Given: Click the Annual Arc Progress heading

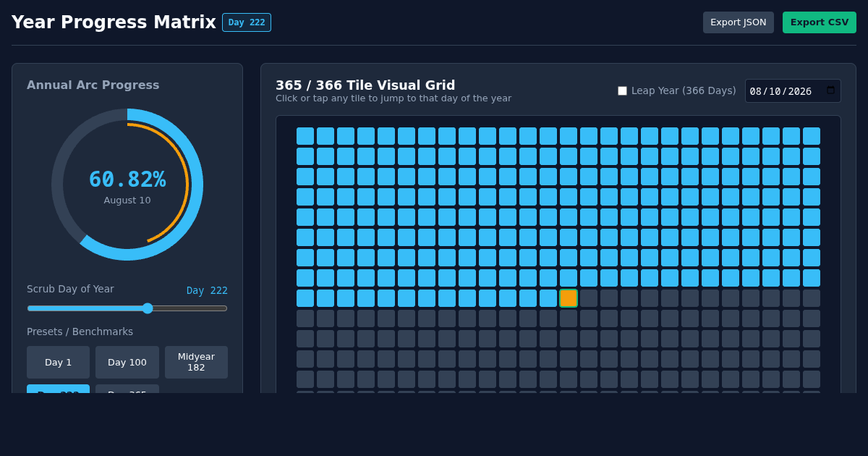Looking at the screenshot, I should (x=93, y=85).
